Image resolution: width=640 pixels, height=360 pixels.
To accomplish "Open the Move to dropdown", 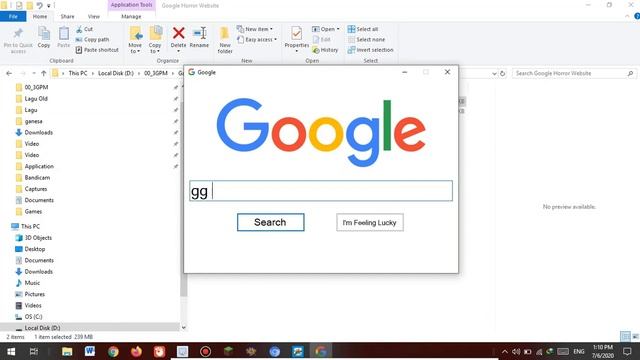I will (x=135, y=40).
